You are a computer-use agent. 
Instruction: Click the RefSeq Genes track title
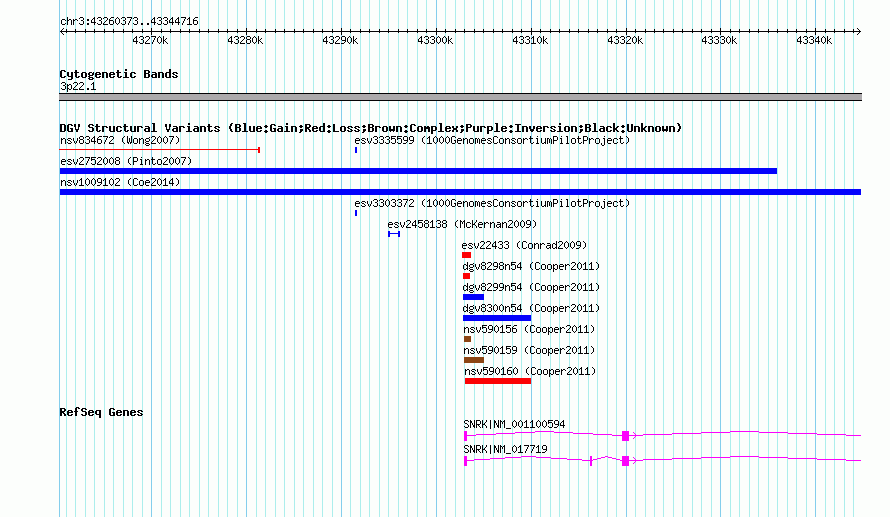[101, 412]
